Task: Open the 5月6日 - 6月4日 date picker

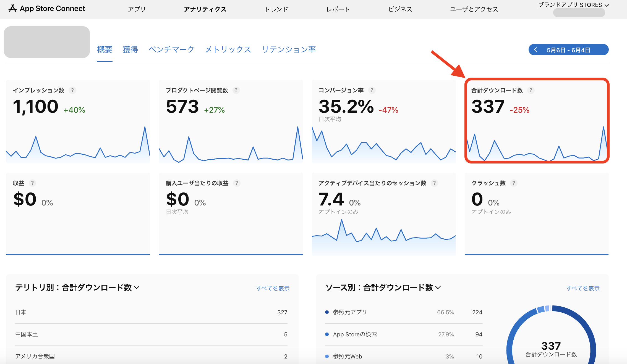Action: tap(569, 50)
